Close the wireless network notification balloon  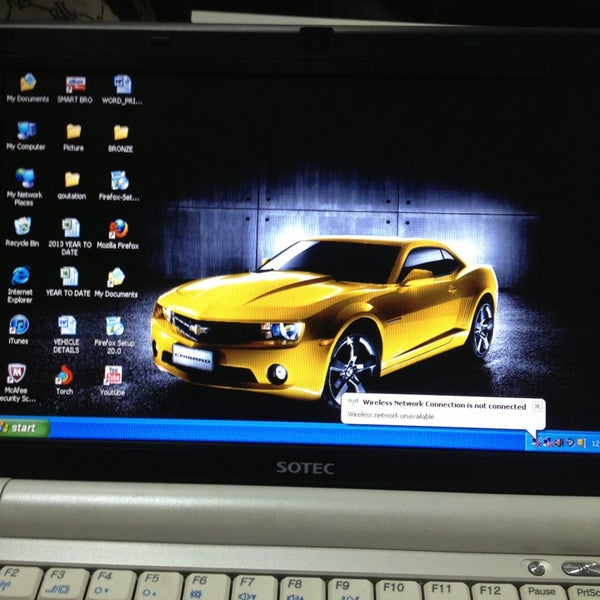pos(537,406)
